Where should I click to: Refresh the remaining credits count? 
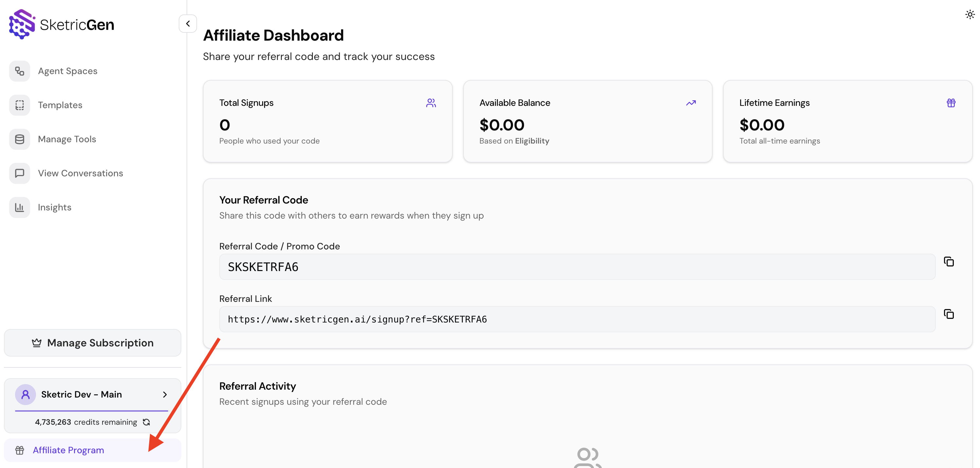[146, 422]
